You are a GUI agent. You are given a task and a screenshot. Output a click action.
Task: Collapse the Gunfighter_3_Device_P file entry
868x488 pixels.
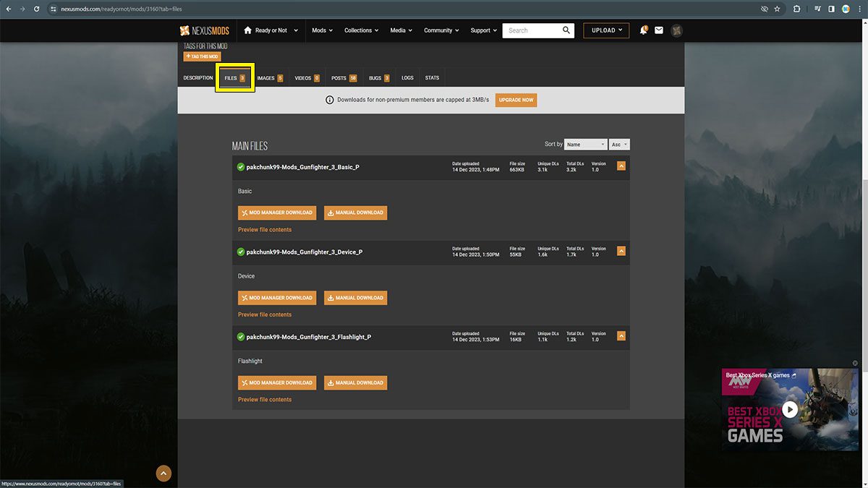[621, 251]
